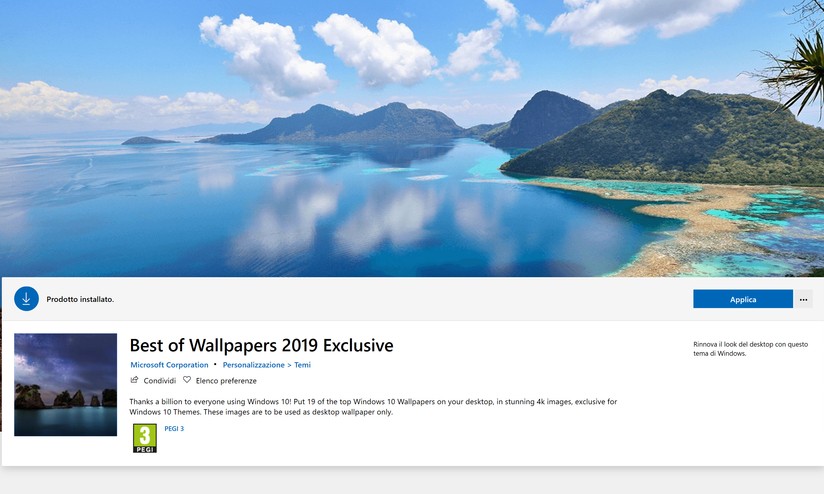Click the Prodotto installato status text

point(80,299)
